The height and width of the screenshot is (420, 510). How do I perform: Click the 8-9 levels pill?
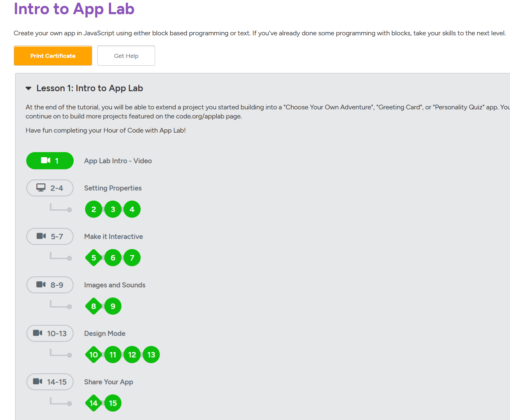(x=50, y=285)
